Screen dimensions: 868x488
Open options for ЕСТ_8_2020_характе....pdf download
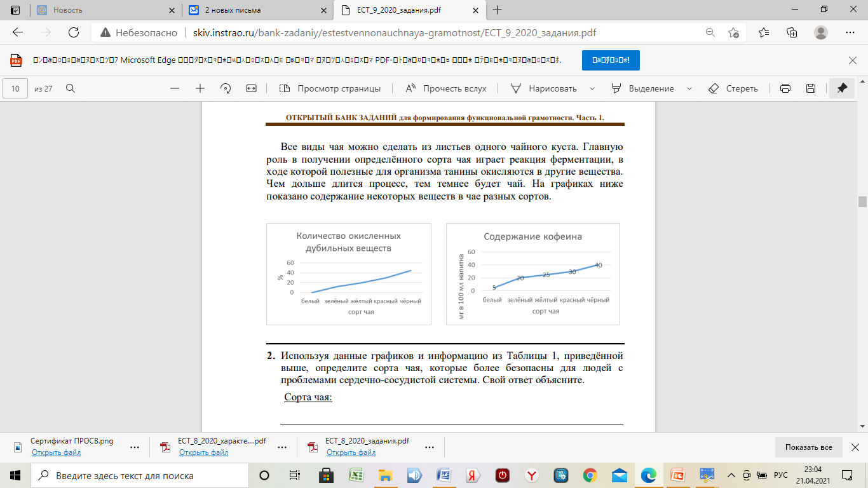(282, 447)
